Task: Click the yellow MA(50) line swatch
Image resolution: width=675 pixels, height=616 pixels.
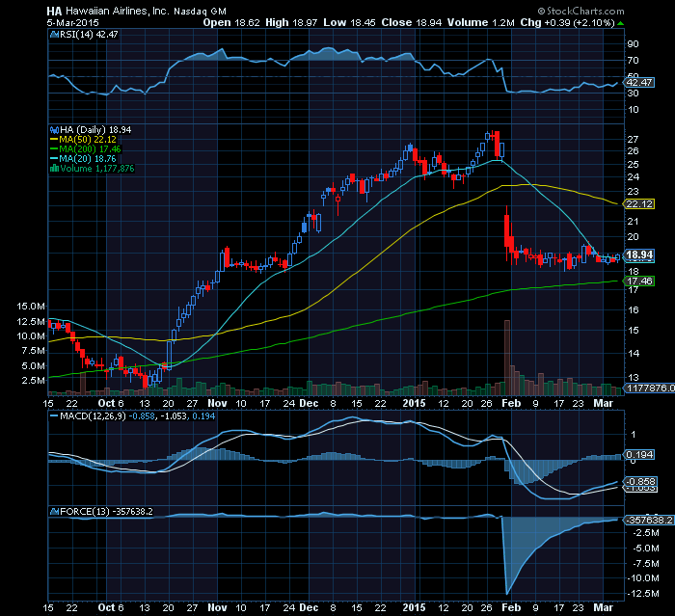Action: pyautogui.click(x=54, y=140)
